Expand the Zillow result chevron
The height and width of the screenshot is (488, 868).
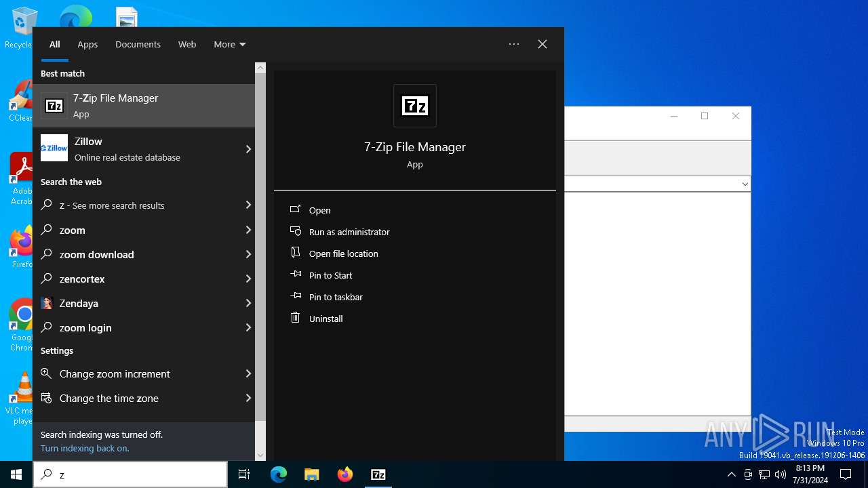pyautogui.click(x=248, y=149)
